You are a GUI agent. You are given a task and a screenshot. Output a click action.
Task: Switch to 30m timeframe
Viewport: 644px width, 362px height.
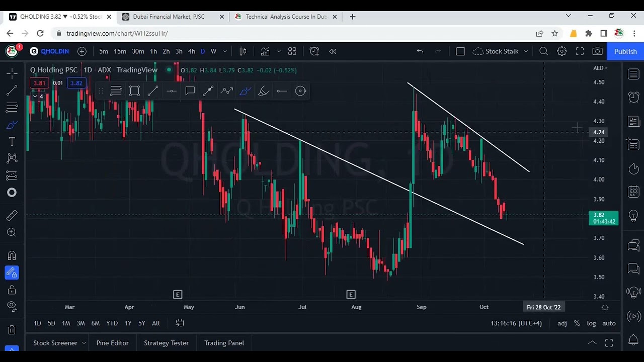click(138, 51)
